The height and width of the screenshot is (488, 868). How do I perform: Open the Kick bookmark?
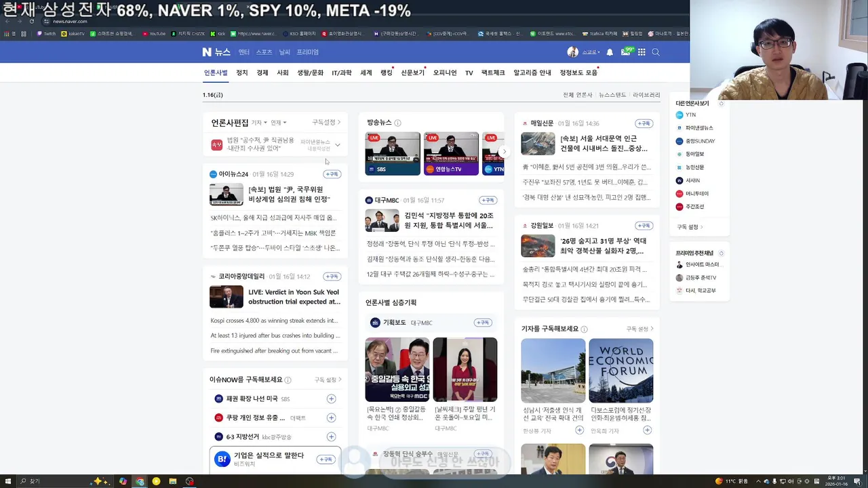[218, 33]
